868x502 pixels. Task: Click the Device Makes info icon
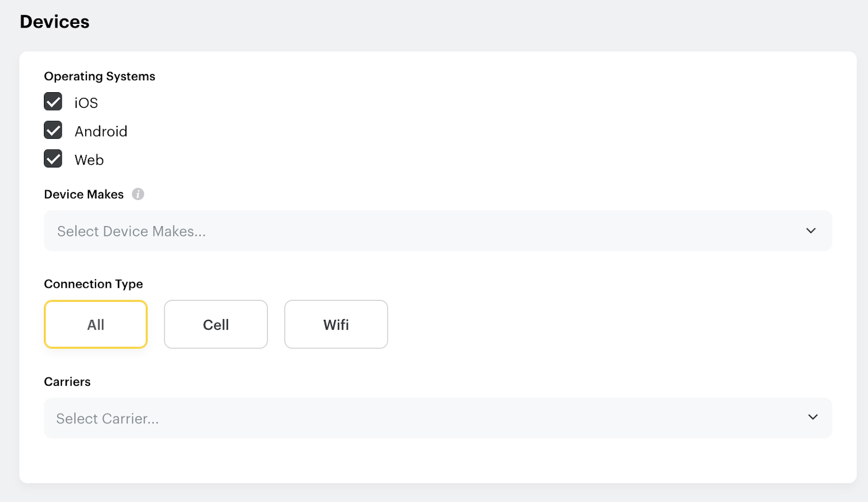[x=138, y=194]
